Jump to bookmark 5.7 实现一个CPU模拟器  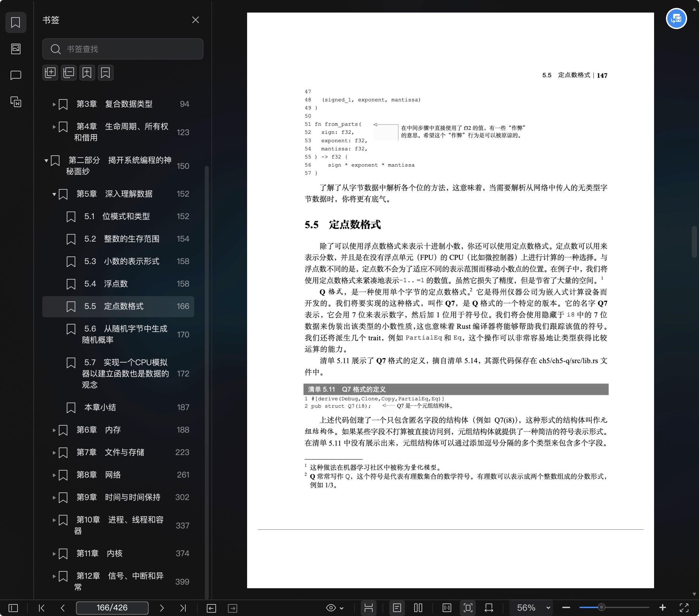[118, 373]
